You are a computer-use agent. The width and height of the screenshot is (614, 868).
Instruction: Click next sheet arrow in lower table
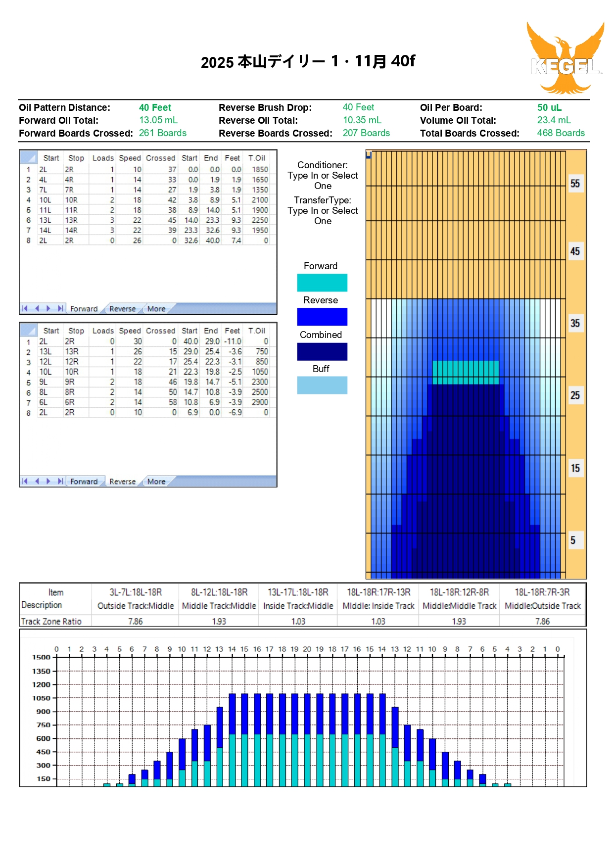pos(48,481)
